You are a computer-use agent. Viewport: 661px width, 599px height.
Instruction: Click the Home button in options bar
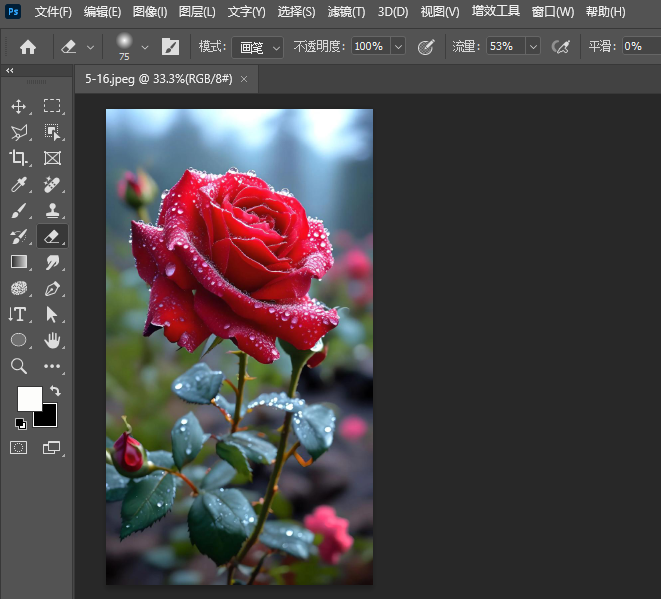point(28,47)
